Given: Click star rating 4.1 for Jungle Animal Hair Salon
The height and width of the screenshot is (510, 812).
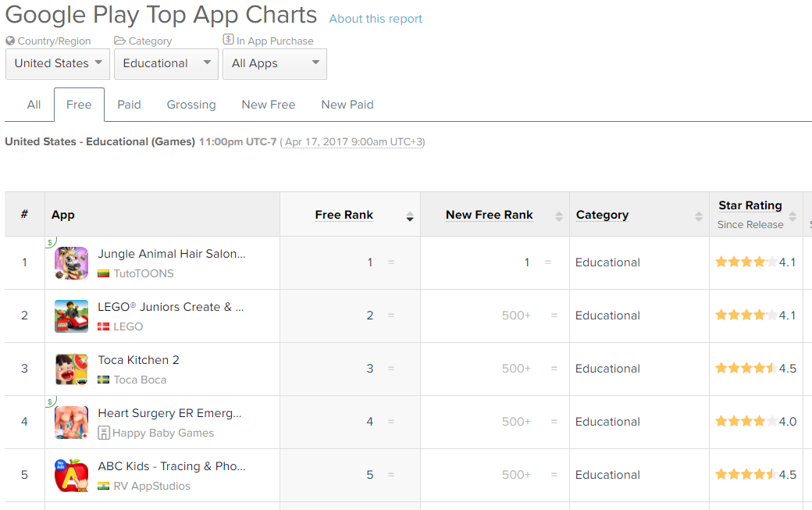Looking at the screenshot, I should click(x=756, y=262).
